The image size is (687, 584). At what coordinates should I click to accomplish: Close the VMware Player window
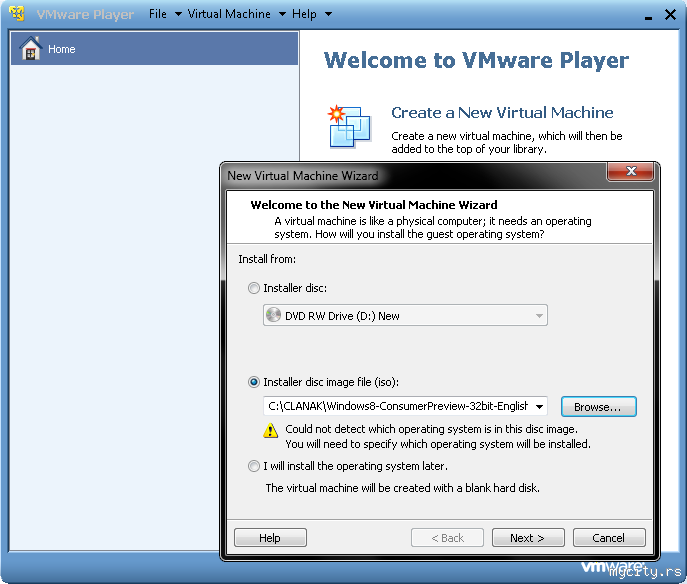click(x=670, y=14)
